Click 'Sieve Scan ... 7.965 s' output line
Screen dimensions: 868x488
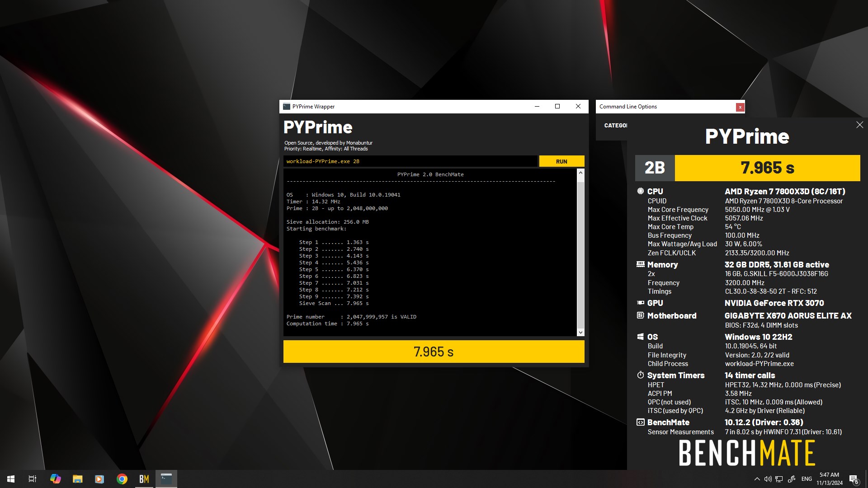(334, 303)
